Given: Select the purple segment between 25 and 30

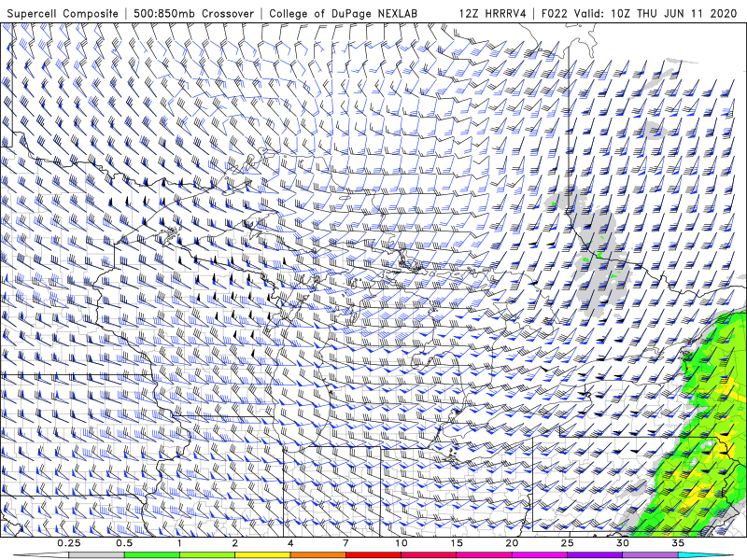Looking at the screenshot, I should click(x=595, y=555).
